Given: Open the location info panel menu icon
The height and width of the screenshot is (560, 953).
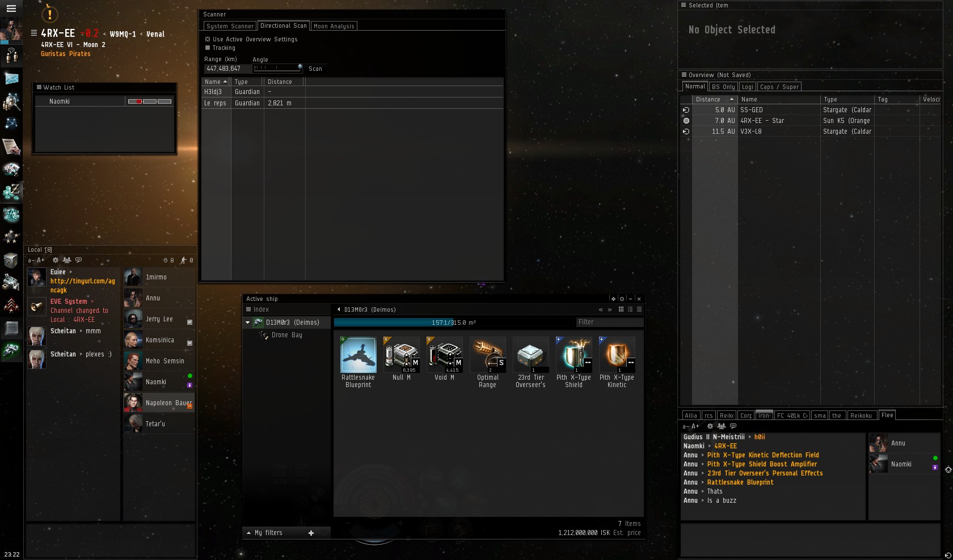Looking at the screenshot, I should coord(34,33).
